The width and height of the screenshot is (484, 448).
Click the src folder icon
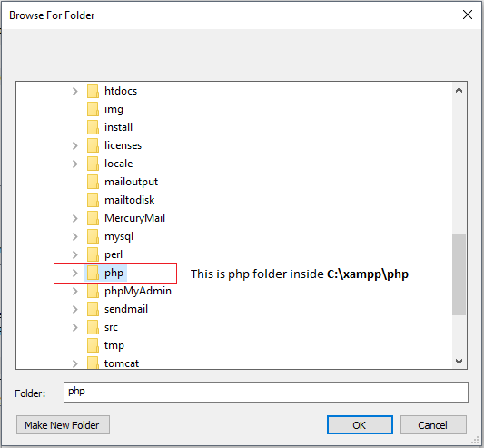93,327
